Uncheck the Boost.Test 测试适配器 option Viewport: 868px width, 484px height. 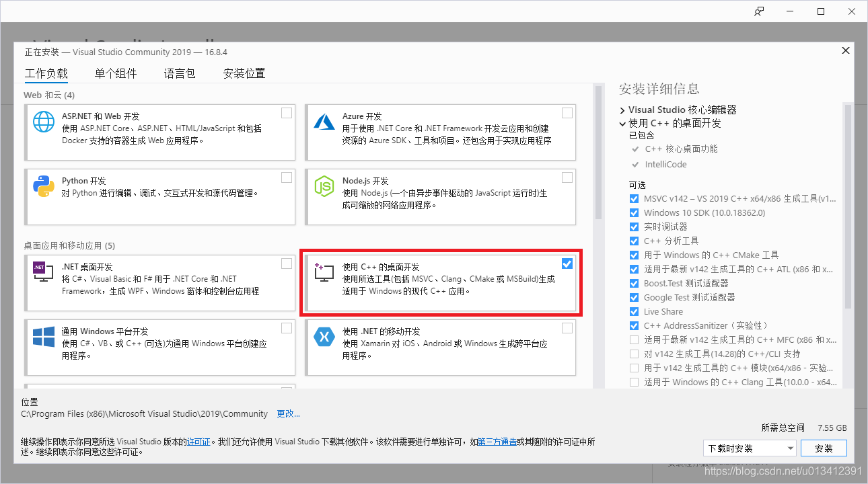coord(634,284)
